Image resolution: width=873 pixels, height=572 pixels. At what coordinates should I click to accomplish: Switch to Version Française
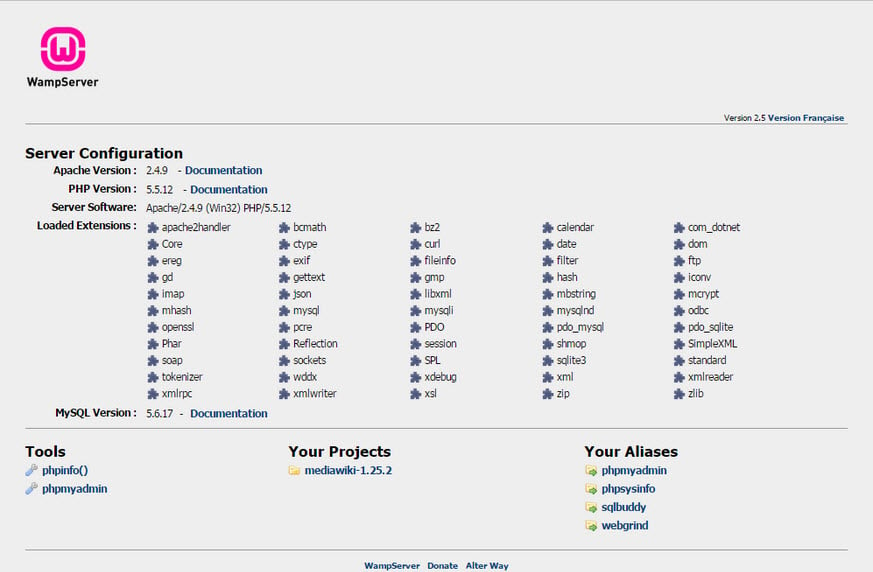(805, 118)
